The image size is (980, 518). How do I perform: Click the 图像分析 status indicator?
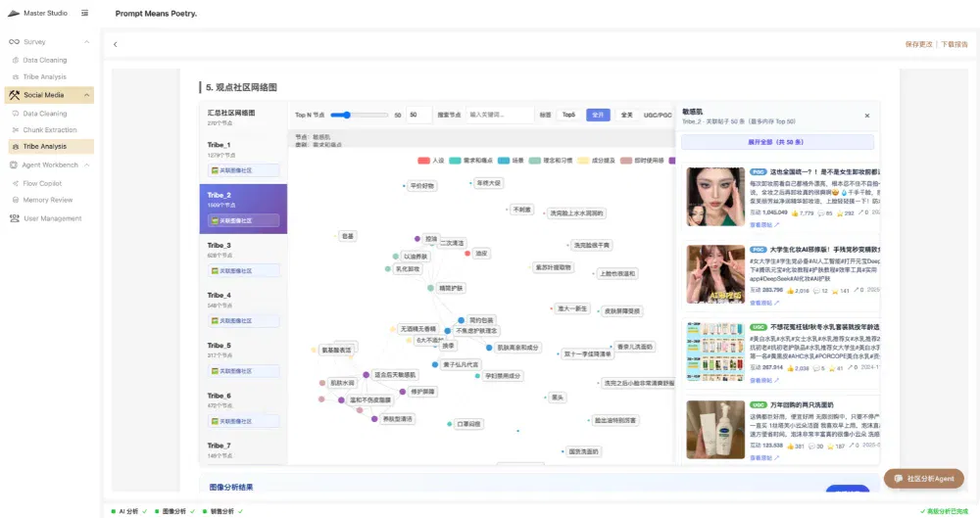pyautogui.click(x=174, y=511)
